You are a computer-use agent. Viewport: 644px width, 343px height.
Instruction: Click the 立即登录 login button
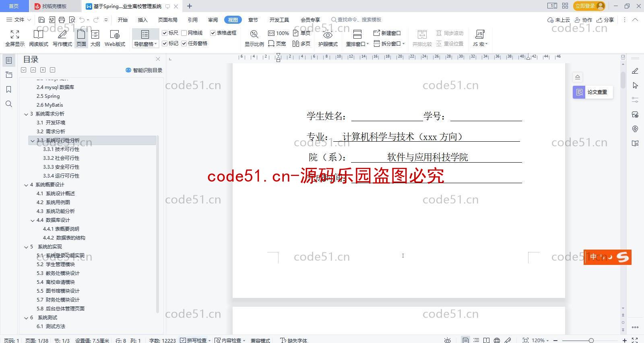point(590,6)
